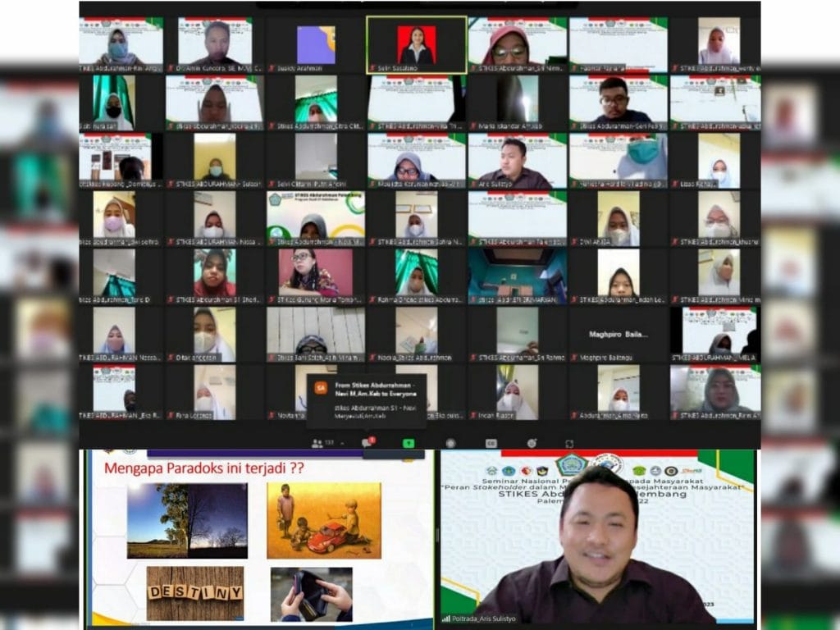Toggle closed captions CC button
This screenshot has height=630, width=840.
pos(491,443)
